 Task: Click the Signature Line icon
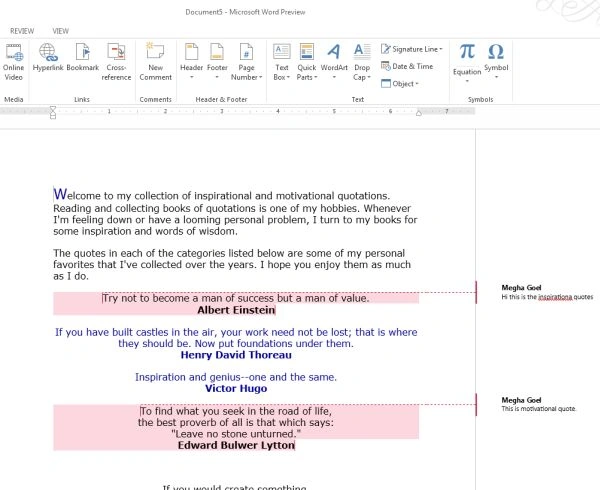[386, 49]
